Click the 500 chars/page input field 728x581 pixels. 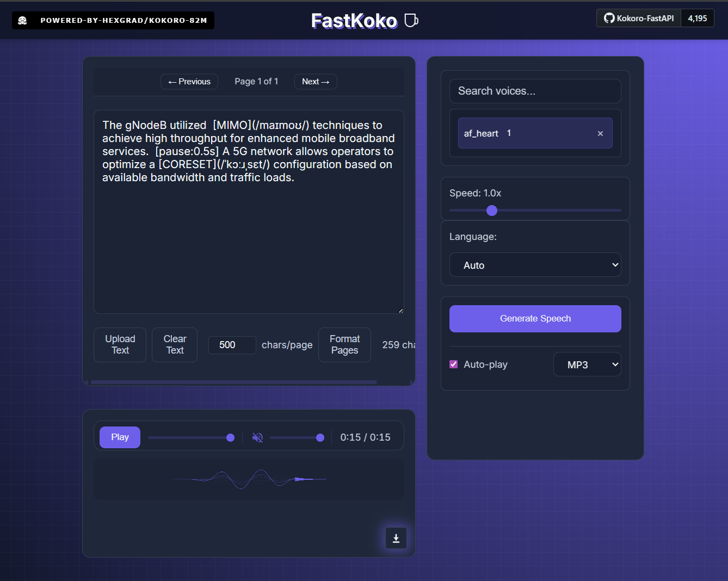coord(232,344)
